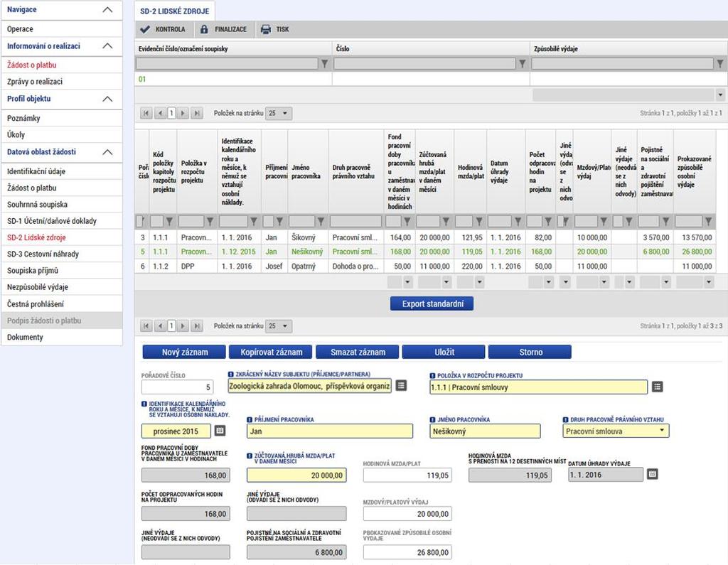The width and height of the screenshot is (728, 565).
Task: Click Smazat záznam button
Action: pyautogui.click(x=358, y=352)
